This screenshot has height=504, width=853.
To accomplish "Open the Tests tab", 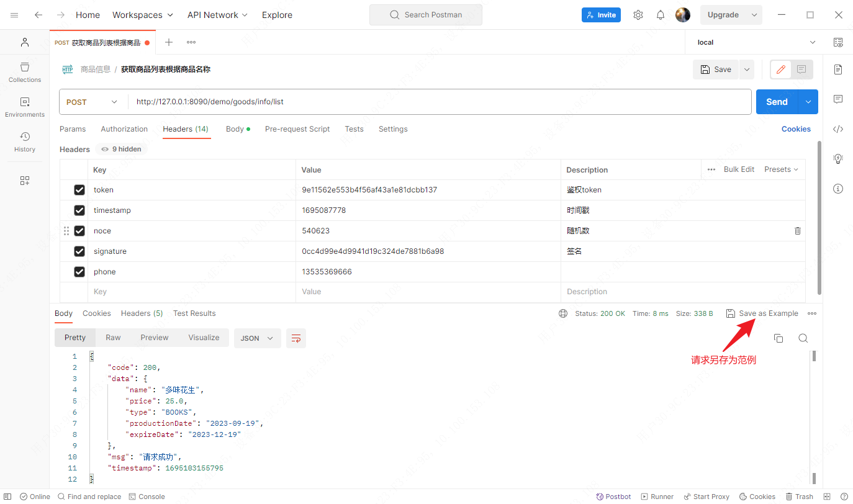I will 354,129.
